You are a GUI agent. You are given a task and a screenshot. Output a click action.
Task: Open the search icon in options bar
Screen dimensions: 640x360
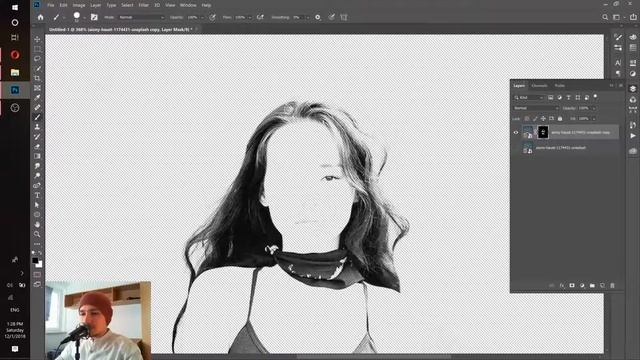pyautogui.click(x=605, y=17)
